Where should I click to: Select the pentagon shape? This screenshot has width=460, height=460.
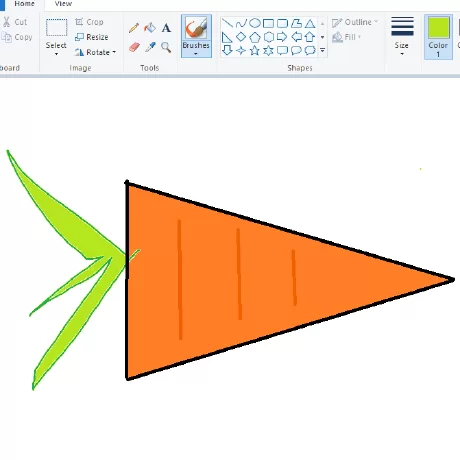click(255, 37)
